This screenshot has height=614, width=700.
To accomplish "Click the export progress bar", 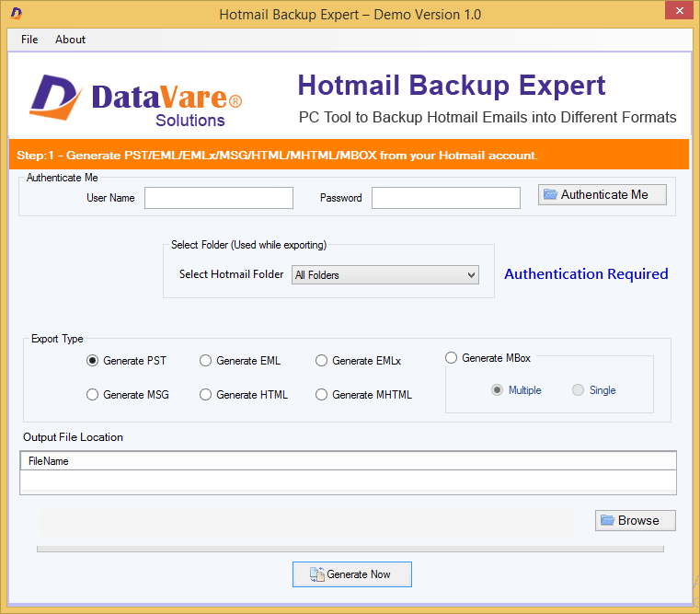I will [350, 550].
